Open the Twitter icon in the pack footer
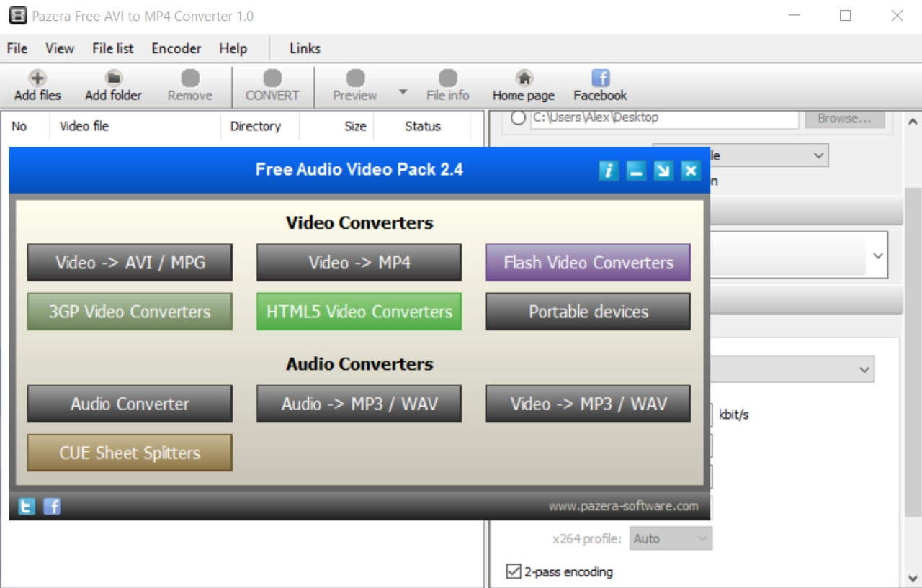 (x=27, y=507)
